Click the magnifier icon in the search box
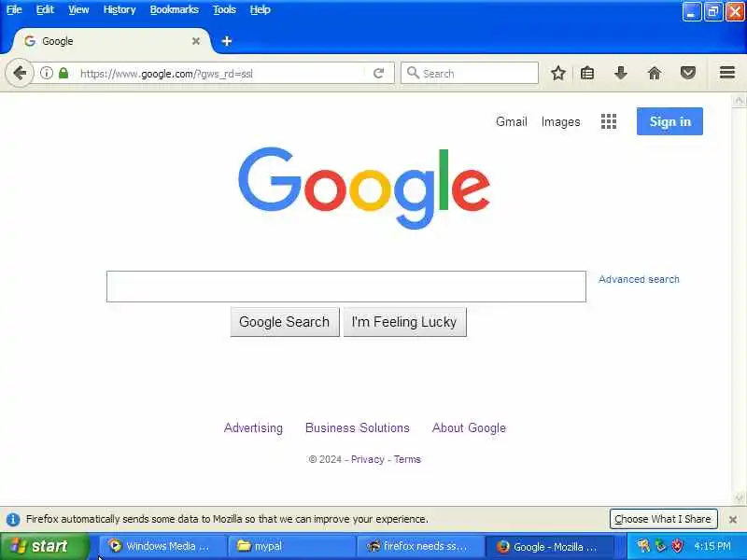Viewport: 747px width, 560px height. tap(413, 73)
